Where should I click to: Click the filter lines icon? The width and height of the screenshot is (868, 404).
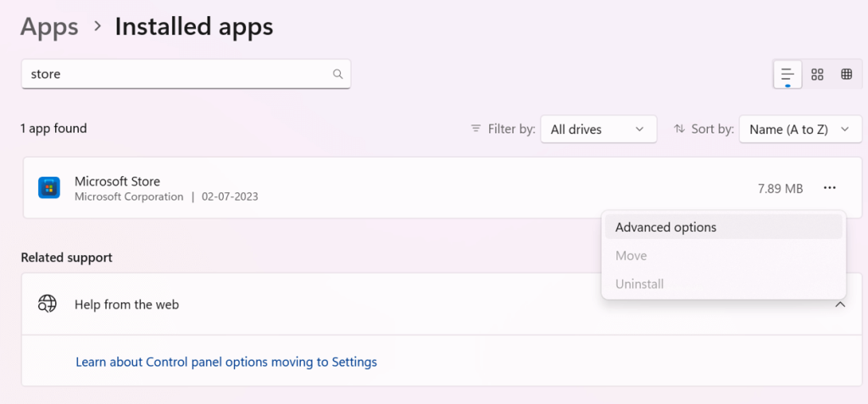[476, 129]
